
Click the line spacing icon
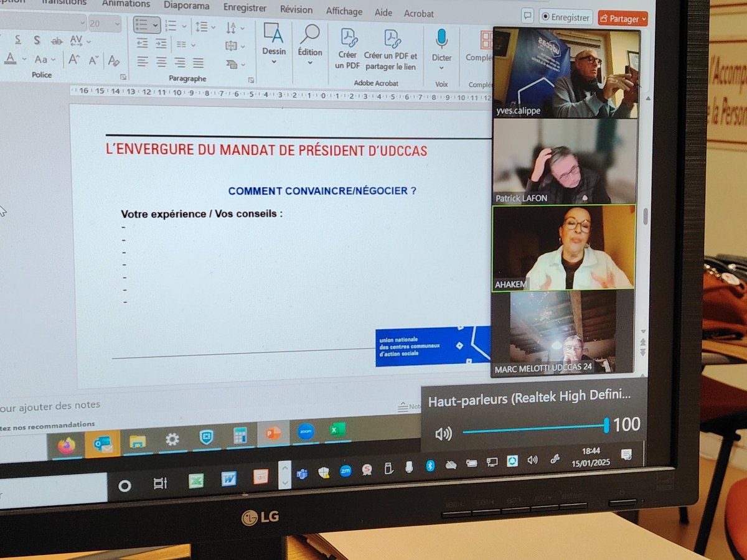pyautogui.click(x=202, y=27)
